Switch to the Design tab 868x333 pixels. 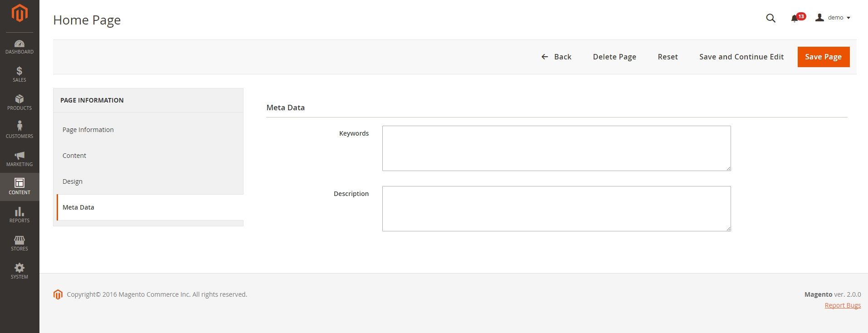pos(148,181)
